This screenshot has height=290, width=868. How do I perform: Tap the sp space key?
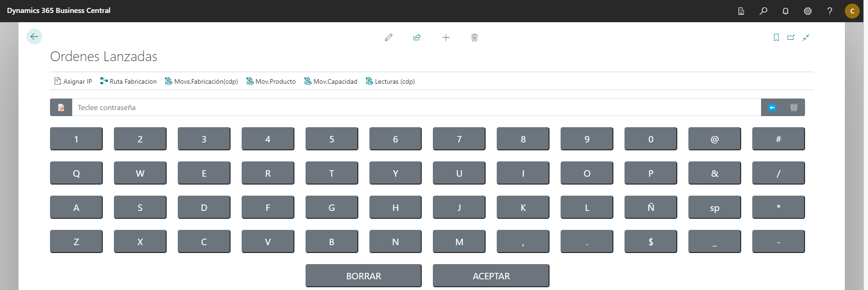pos(715,207)
